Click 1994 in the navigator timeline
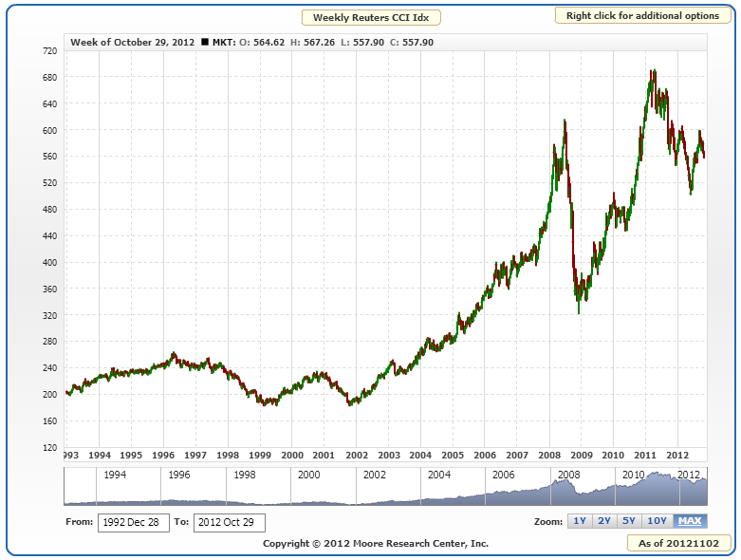The width and height of the screenshot is (741, 560). [x=116, y=474]
